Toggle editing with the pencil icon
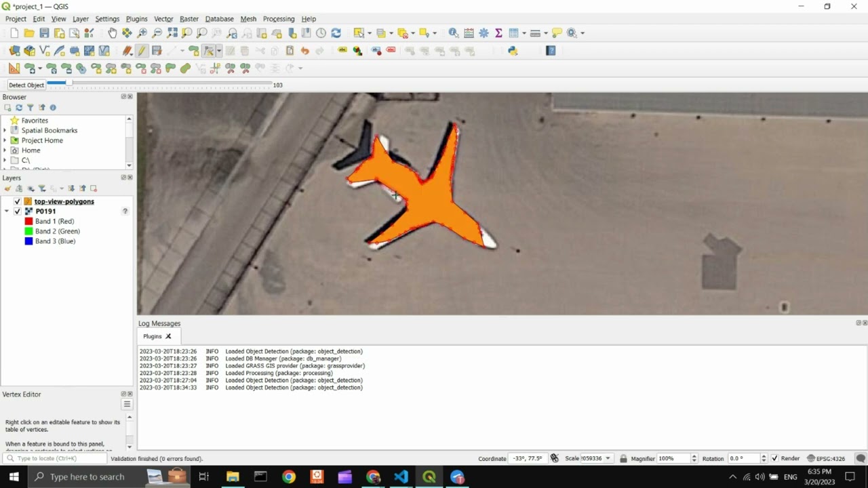868x488 pixels. click(142, 51)
